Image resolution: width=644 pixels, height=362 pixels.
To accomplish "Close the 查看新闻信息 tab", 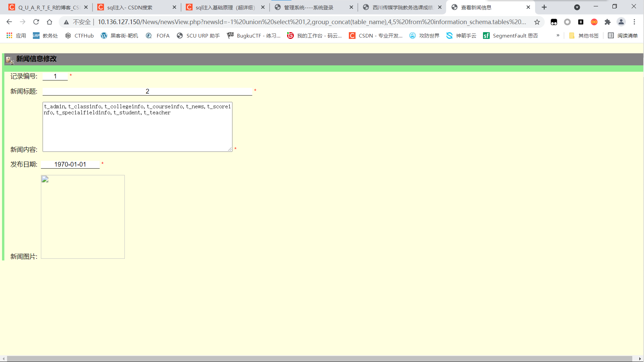I will 528,7.
